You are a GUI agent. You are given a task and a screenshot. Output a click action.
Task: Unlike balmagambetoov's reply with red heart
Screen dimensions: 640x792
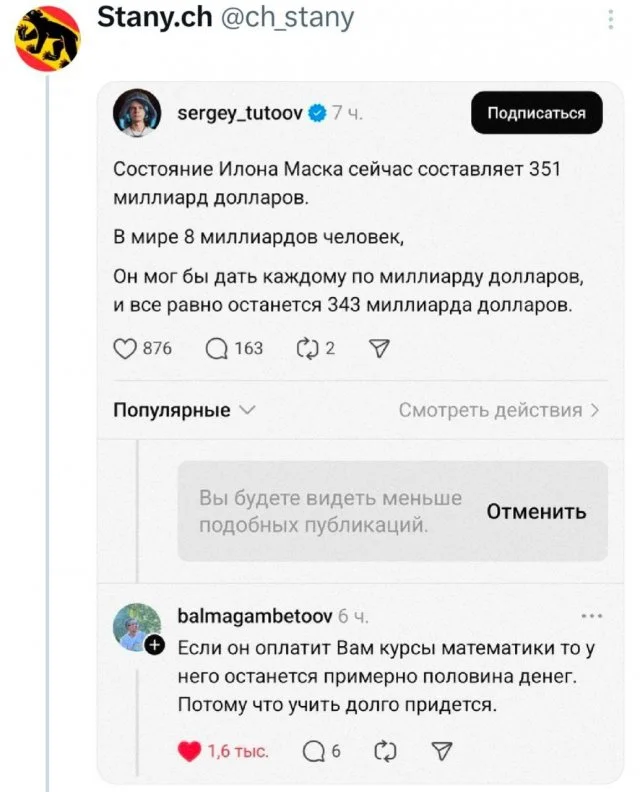(190, 752)
